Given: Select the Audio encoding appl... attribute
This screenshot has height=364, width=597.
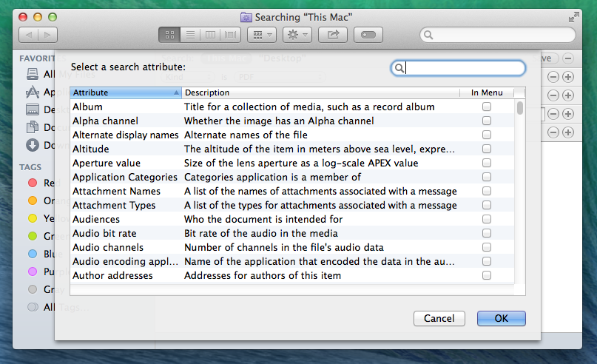Looking at the screenshot, I should tap(292, 262).
